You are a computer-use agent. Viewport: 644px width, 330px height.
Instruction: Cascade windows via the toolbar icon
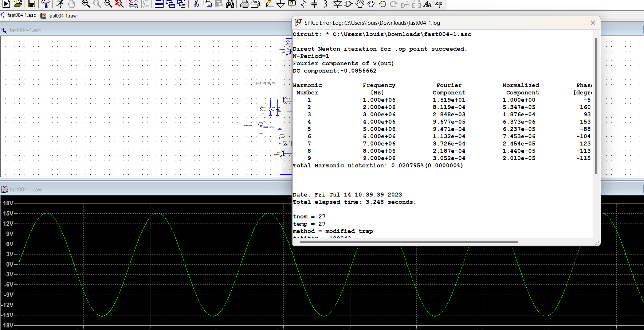pos(170,4)
